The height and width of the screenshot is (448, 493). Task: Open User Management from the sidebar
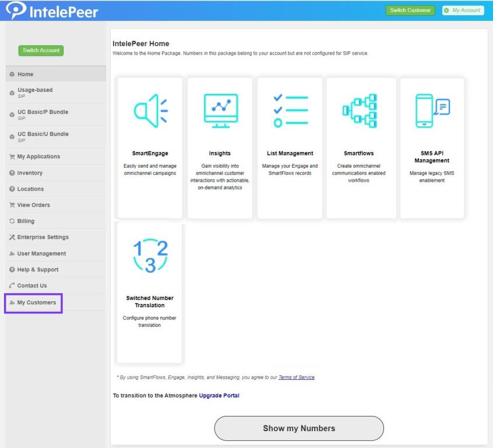(55, 253)
